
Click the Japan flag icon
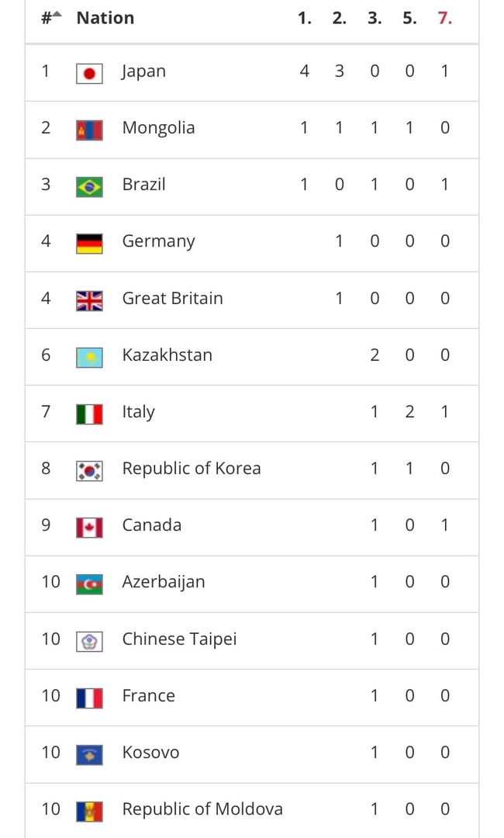tap(89, 74)
